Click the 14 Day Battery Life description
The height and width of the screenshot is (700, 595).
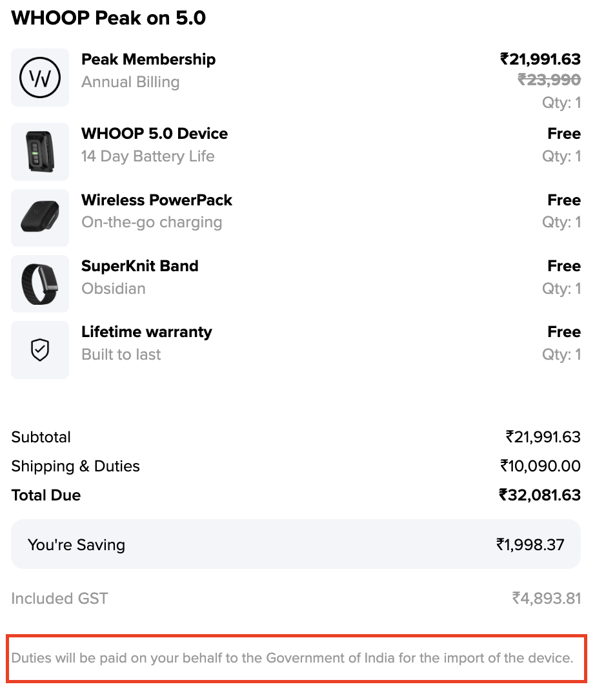(148, 156)
